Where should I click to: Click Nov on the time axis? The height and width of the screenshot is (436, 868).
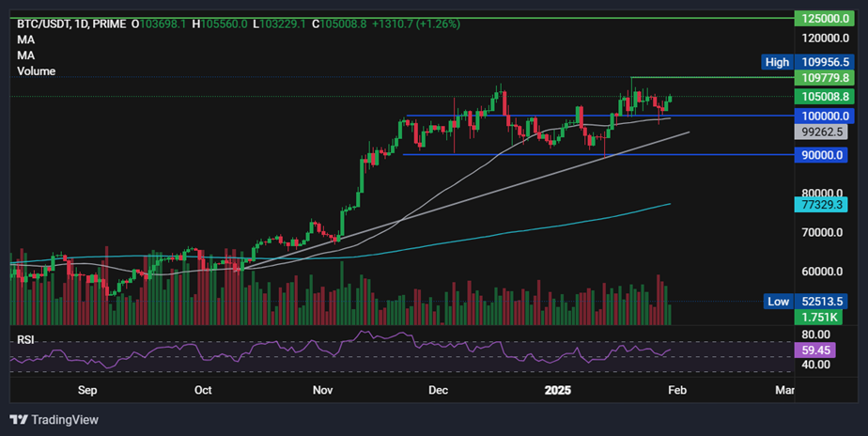[322, 389]
